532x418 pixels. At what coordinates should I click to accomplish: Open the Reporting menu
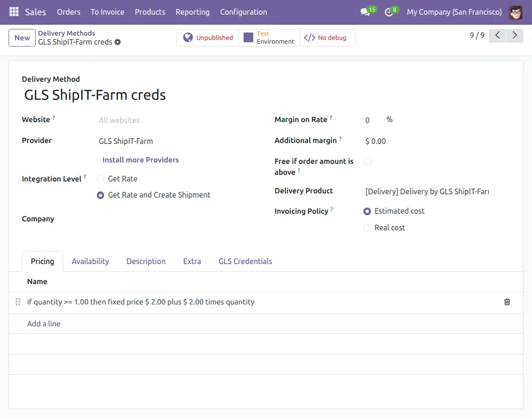[192, 12]
